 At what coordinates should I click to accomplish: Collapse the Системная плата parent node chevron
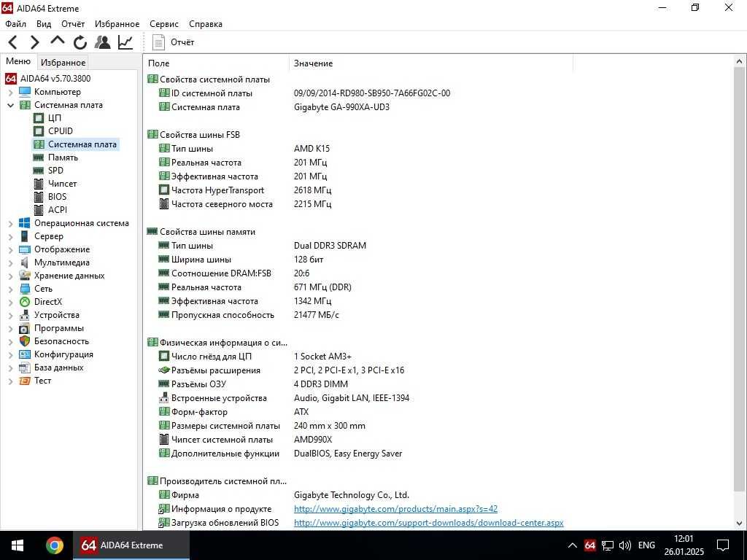point(10,105)
